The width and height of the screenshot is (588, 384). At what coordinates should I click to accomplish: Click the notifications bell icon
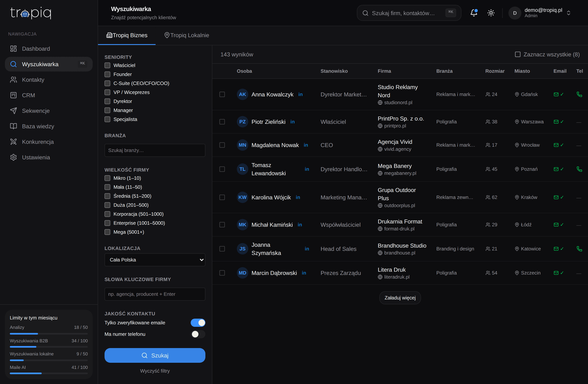(474, 13)
